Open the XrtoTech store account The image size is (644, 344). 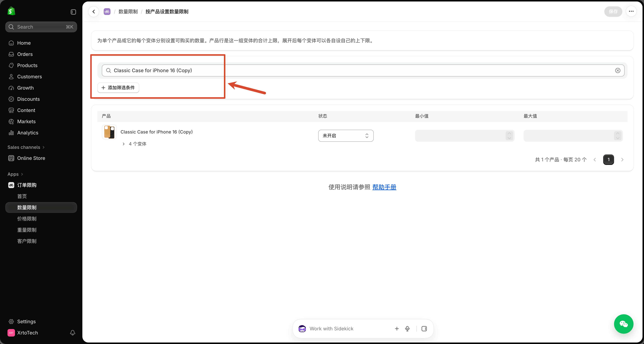[28, 333]
